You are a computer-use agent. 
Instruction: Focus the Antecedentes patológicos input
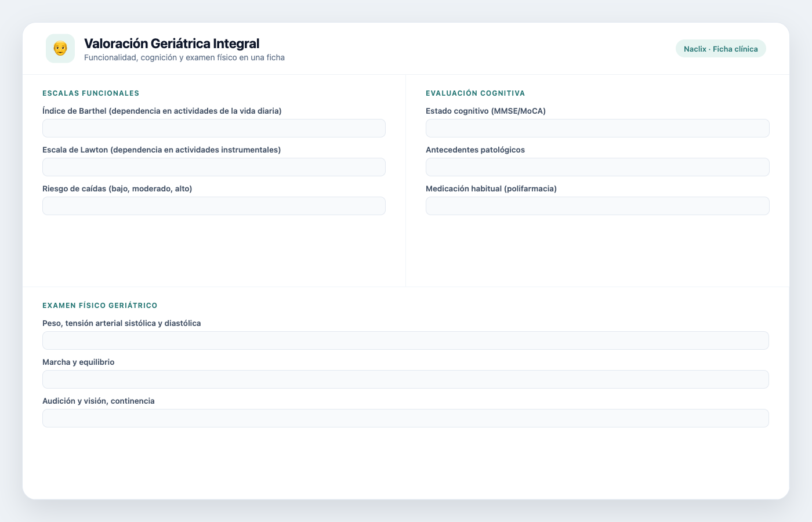597,167
